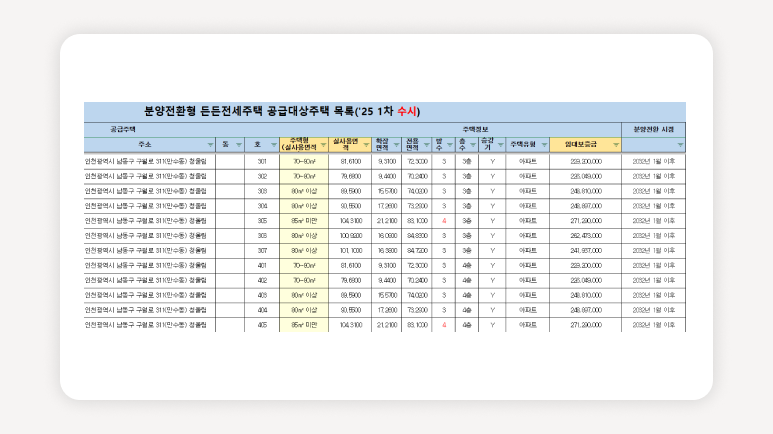Open the 실사용면적 column filter arrow
The width and height of the screenshot is (773, 434).
point(366,145)
